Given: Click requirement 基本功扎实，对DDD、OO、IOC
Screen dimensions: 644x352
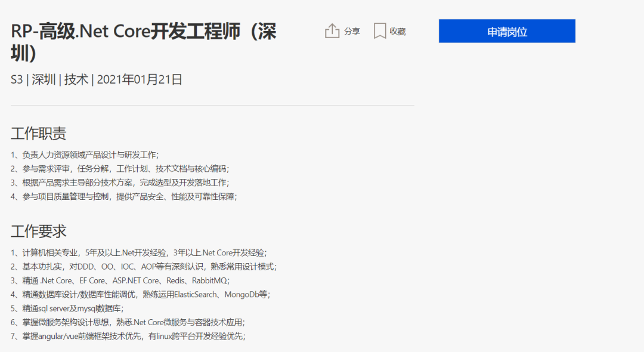Looking at the screenshot, I should point(144,267).
